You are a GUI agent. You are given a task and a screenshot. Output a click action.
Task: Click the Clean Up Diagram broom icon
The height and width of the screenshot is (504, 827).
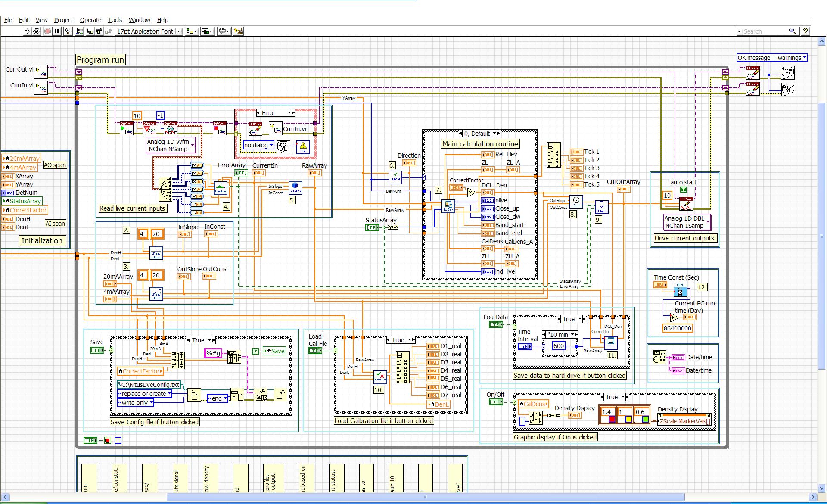coord(238,31)
